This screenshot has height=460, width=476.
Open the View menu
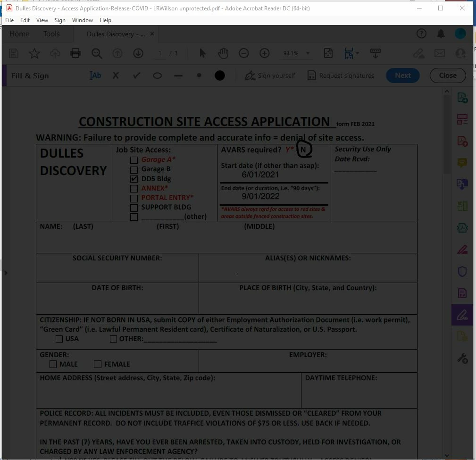tap(42, 20)
